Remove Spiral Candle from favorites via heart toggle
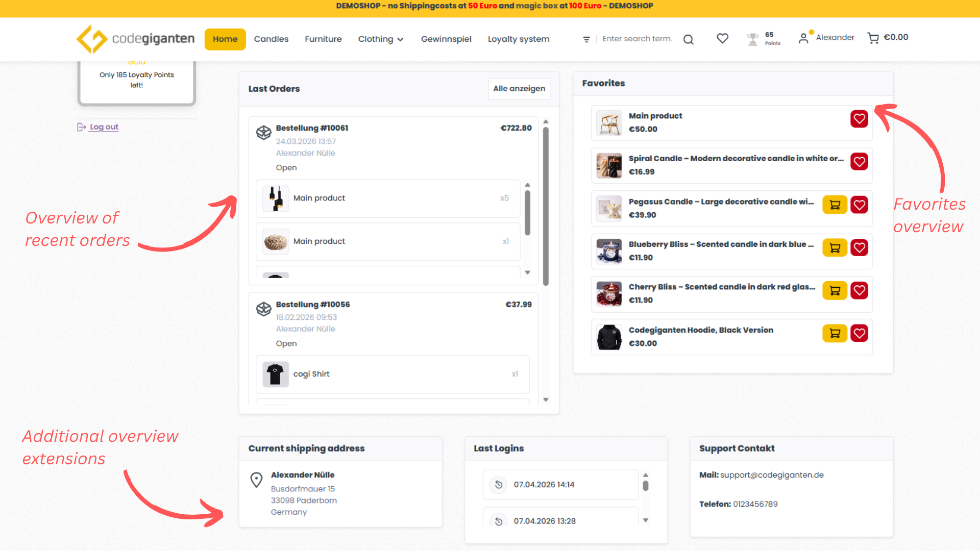 click(859, 162)
